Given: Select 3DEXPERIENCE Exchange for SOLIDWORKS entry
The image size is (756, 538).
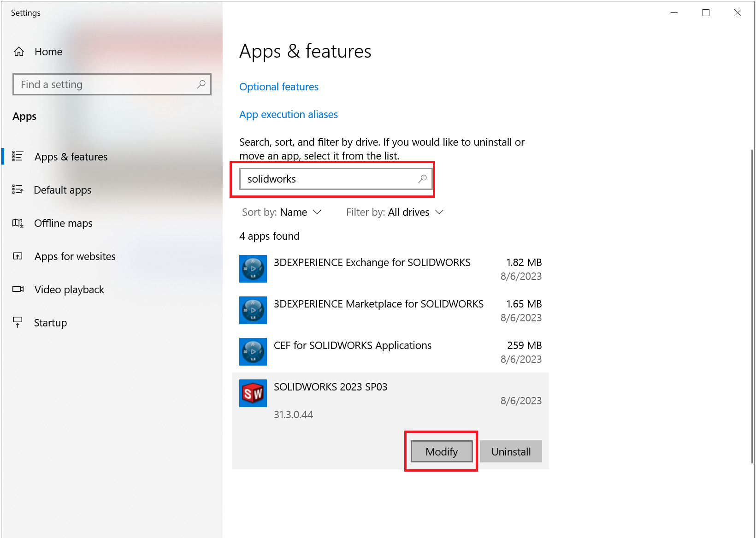Looking at the screenshot, I should 390,269.
